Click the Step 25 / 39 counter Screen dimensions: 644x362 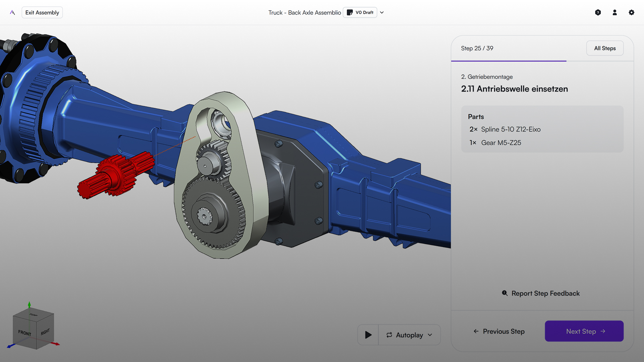477,48
